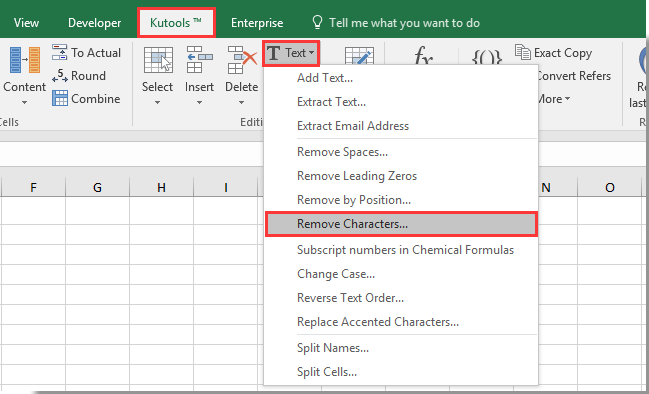Click the lightbulb Tell me icon

pyautogui.click(x=317, y=22)
